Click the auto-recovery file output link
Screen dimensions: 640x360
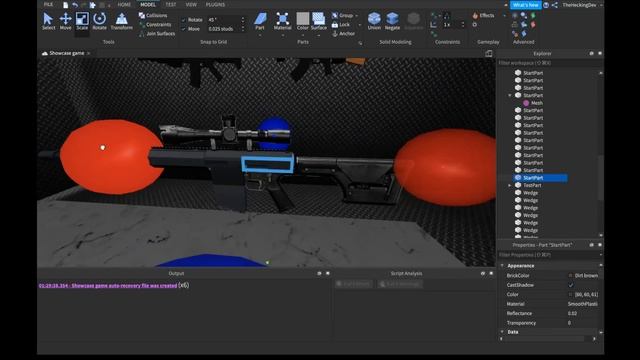(108, 285)
